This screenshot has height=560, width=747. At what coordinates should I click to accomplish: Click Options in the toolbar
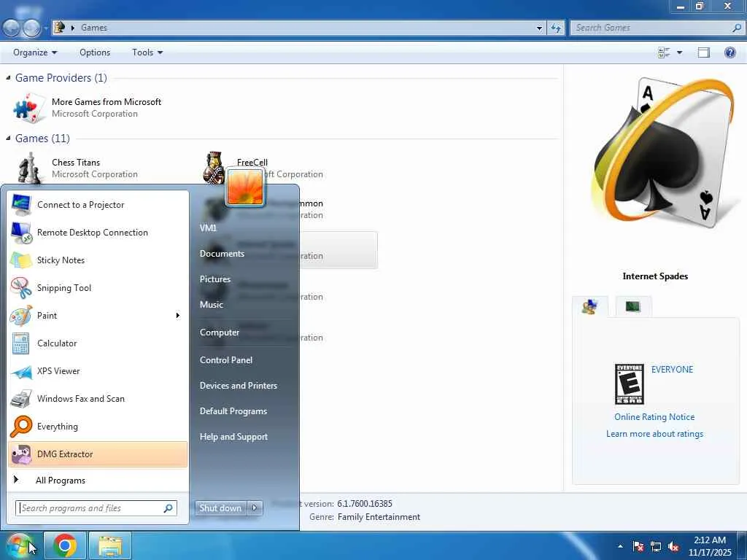pos(95,52)
